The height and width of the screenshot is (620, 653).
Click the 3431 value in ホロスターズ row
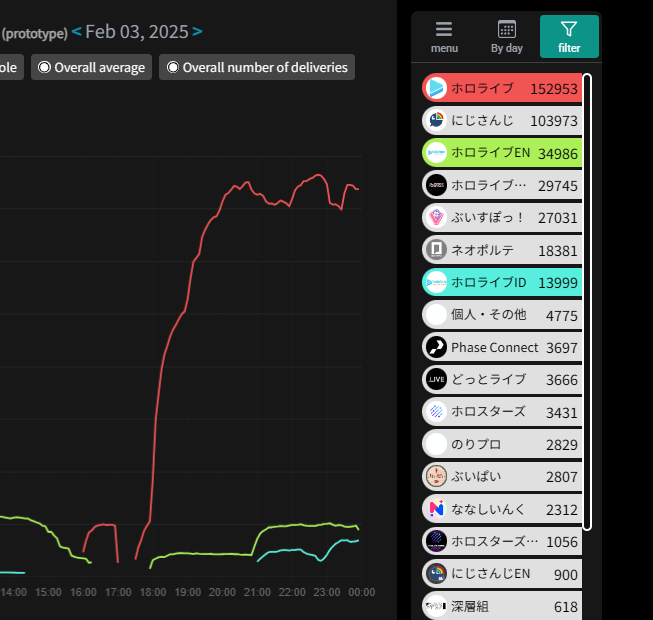(562, 413)
